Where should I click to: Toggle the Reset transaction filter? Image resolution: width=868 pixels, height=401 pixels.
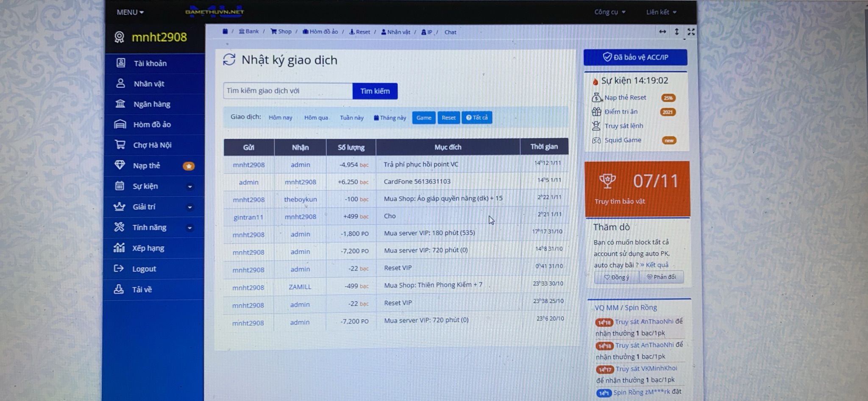pyautogui.click(x=448, y=118)
